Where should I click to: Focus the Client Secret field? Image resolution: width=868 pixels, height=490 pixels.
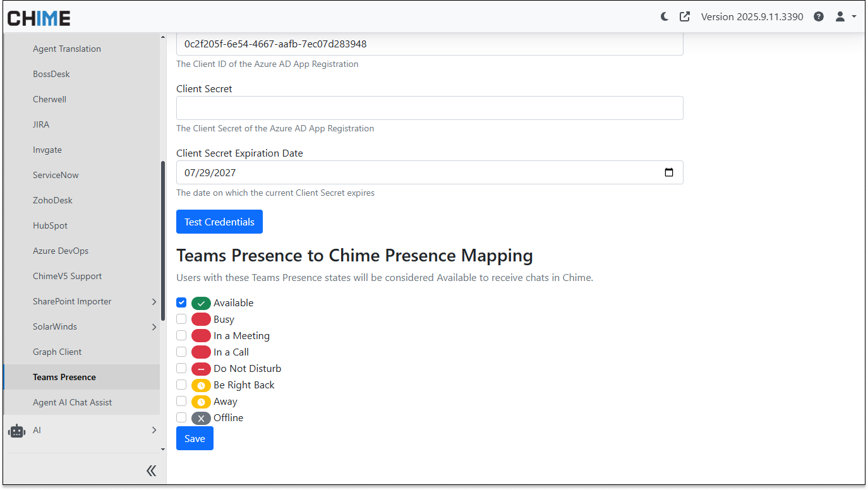pos(430,108)
